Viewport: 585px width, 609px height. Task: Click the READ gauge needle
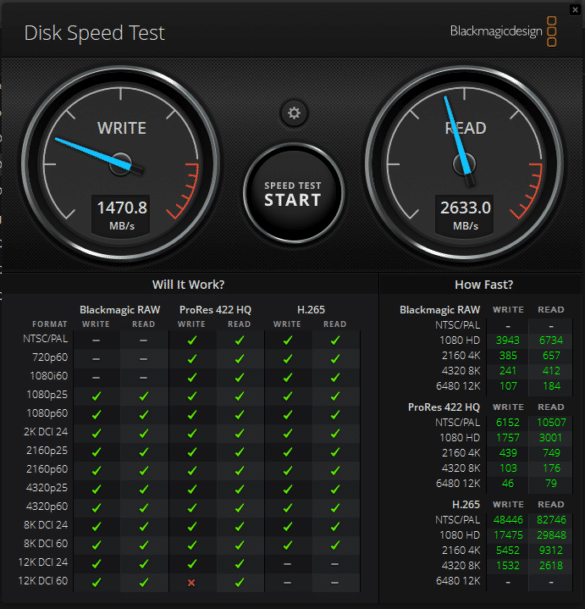coord(459,141)
